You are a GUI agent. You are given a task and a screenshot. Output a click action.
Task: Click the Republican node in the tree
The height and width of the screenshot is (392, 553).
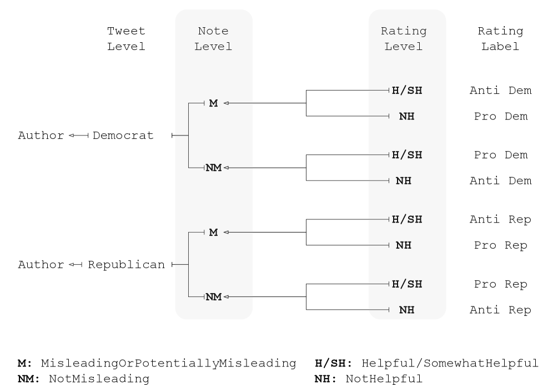pyautogui.click(x=127, y=264)
